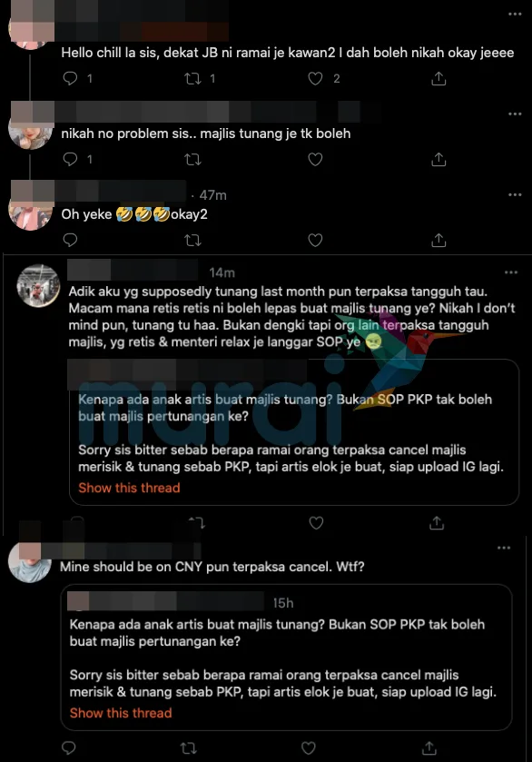Open the 47m timestamp on 'Oh yeke' tweet
532x762 pixels.
tap(212, 195)
